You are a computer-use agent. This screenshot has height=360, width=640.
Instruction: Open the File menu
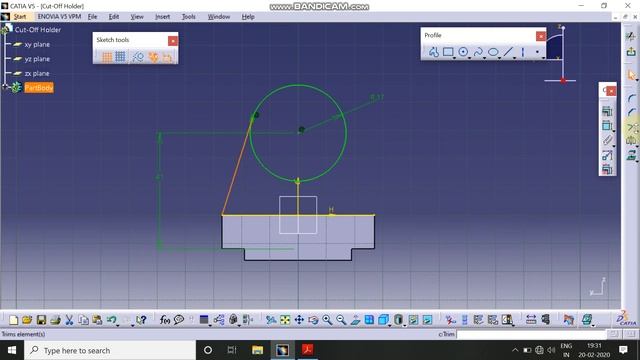(92, 17)
